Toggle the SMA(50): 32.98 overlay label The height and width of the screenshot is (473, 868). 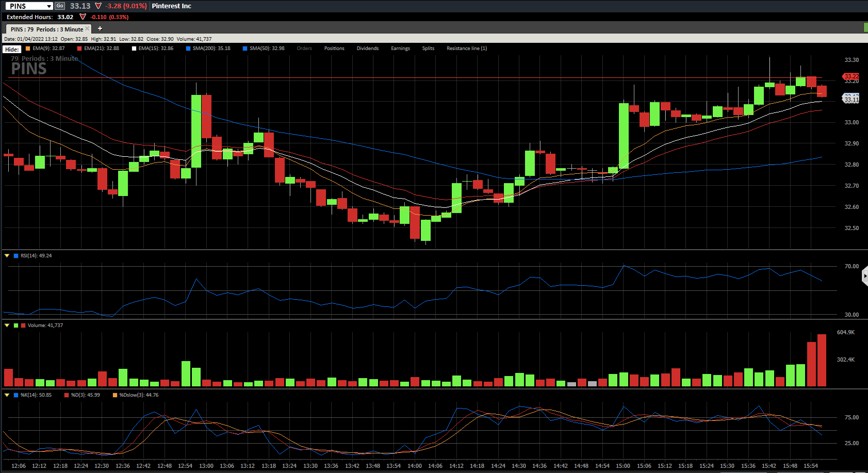267,48
